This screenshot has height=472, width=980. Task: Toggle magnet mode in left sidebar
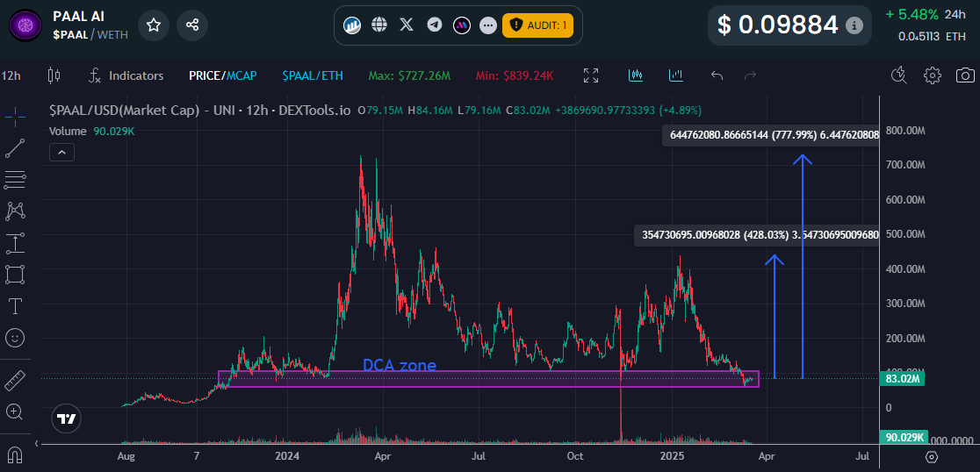click(15, 454)
